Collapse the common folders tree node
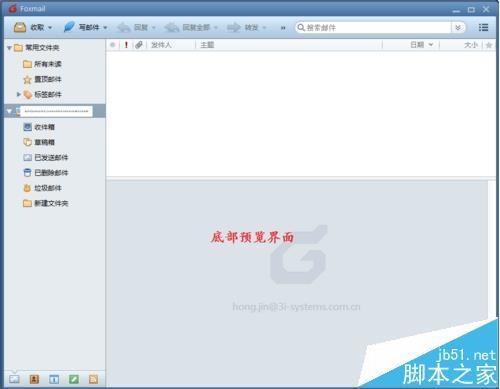 tap(9, 48)
